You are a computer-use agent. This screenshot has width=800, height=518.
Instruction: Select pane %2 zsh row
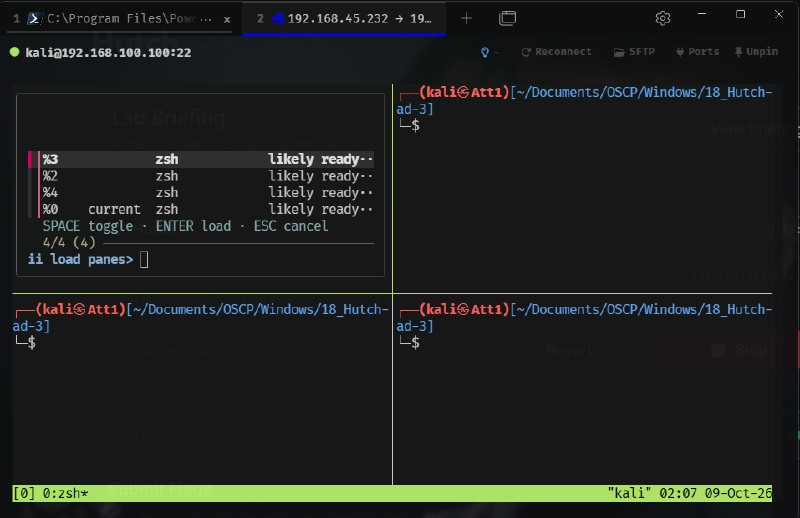coord(201,176)
